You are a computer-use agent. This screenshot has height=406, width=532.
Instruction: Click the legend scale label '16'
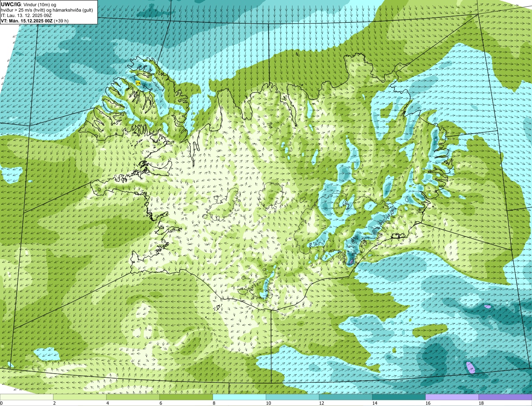[x=428, y=403]
